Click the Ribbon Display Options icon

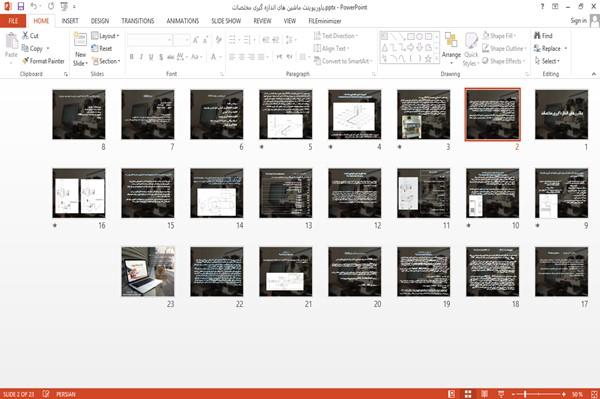pos(555,7)
